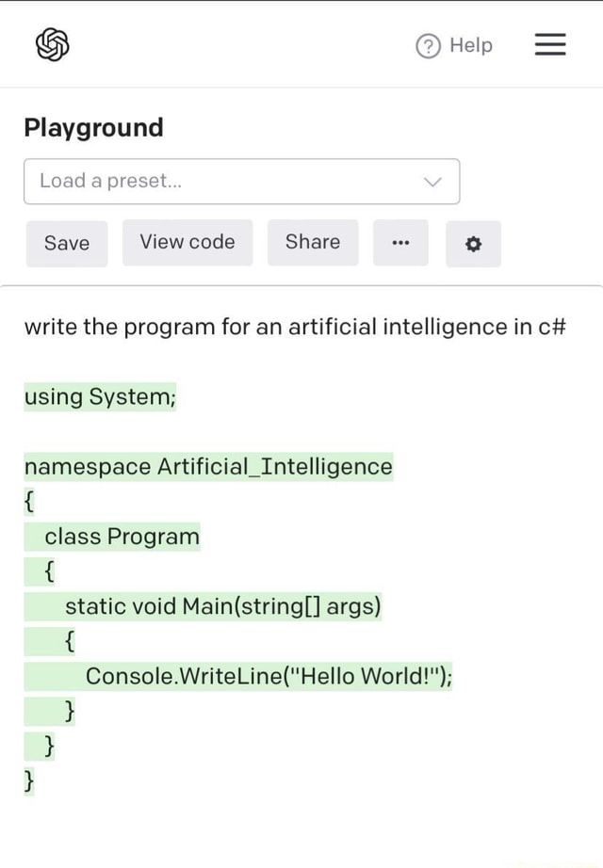
Task: Click the Share button
Action: click(313, 242)
